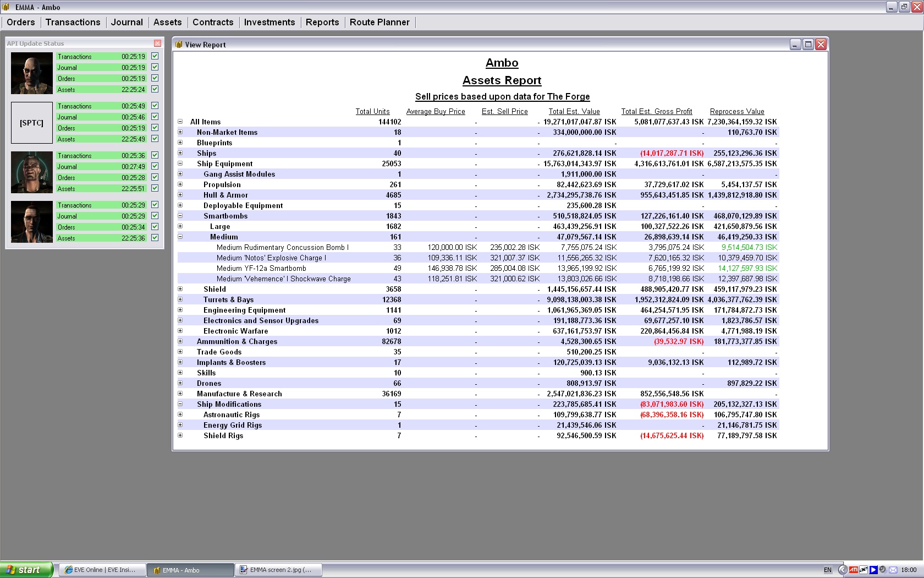Click the EN language indicator in tray

(x=828, y=570)
